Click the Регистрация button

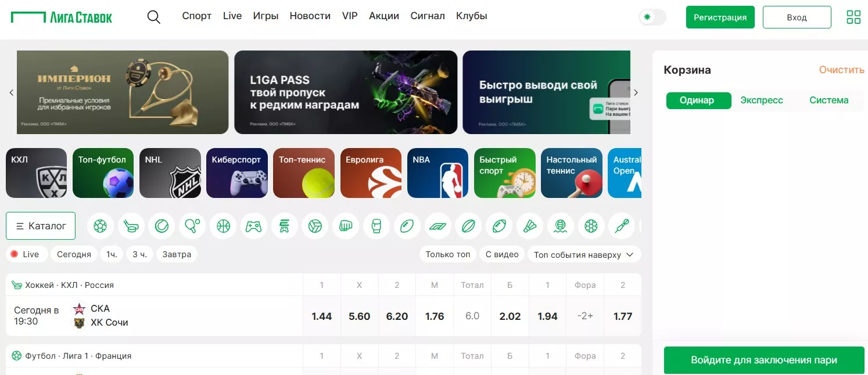pos(720,17)
